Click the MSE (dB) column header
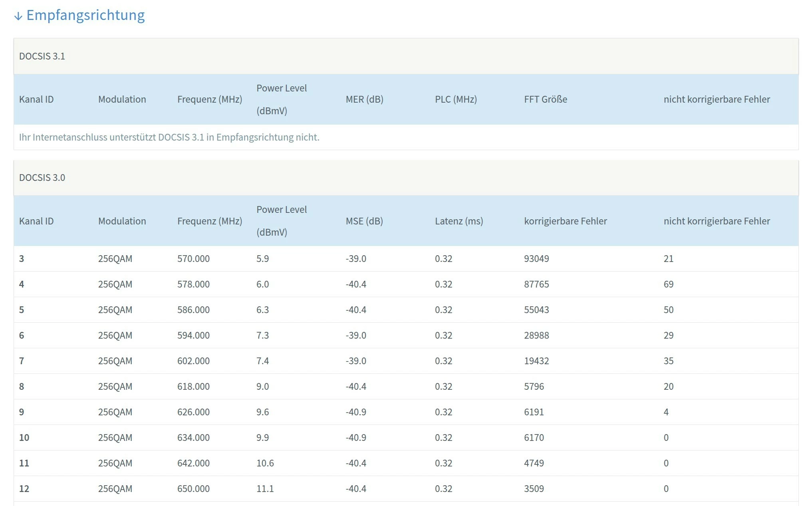The height and width of the screenshot is (506, 812). pos(364,221)
